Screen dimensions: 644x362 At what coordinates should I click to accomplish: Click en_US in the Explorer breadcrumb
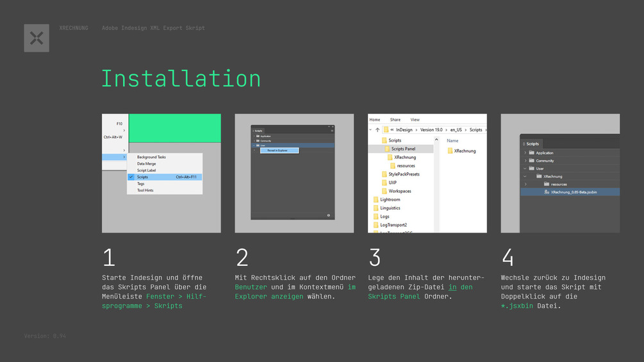pyautogui.click(x=456, y=129)
